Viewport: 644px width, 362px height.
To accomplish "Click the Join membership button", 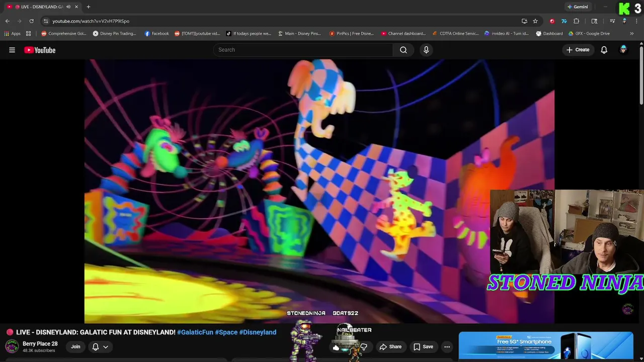I will 75,346.
